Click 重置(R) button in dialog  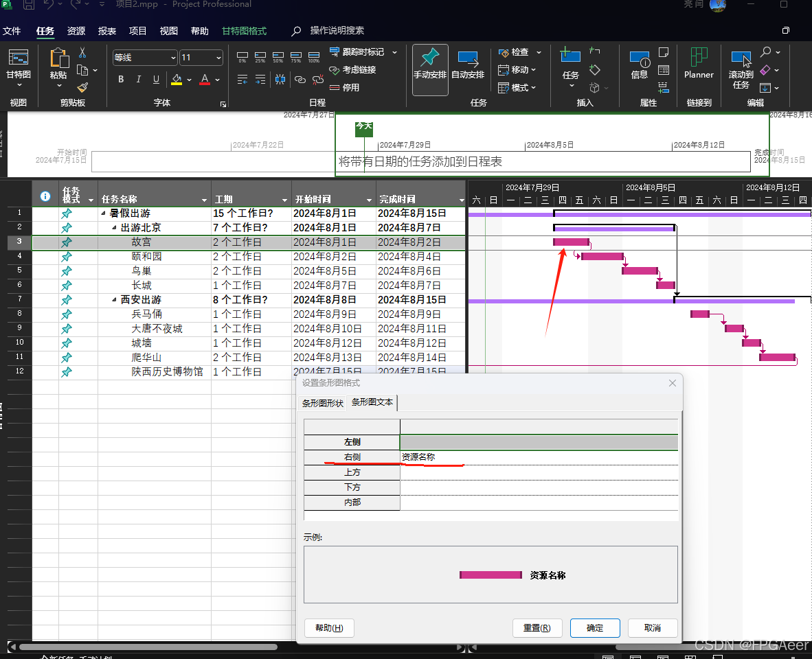tap(537, 628)
